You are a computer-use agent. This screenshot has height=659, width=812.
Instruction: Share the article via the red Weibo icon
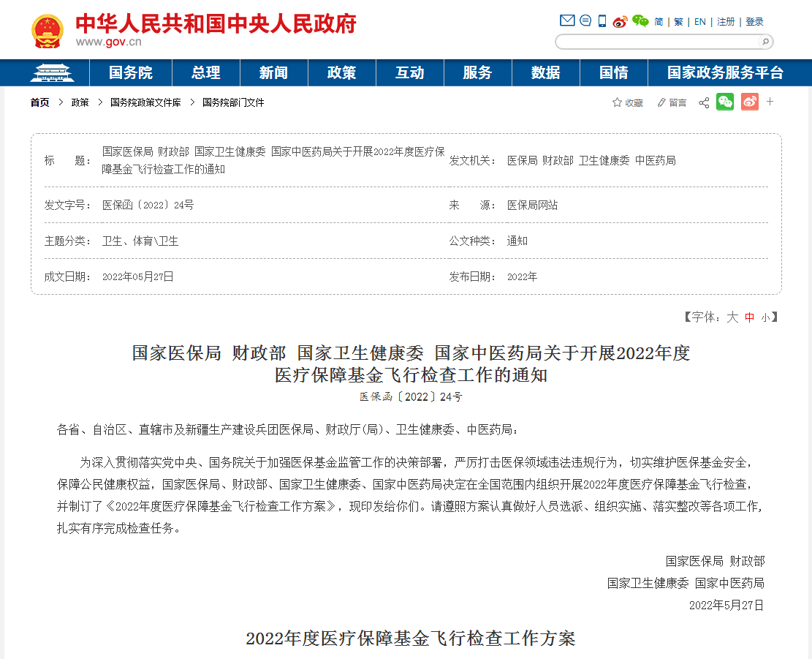(x=749, y=102)
